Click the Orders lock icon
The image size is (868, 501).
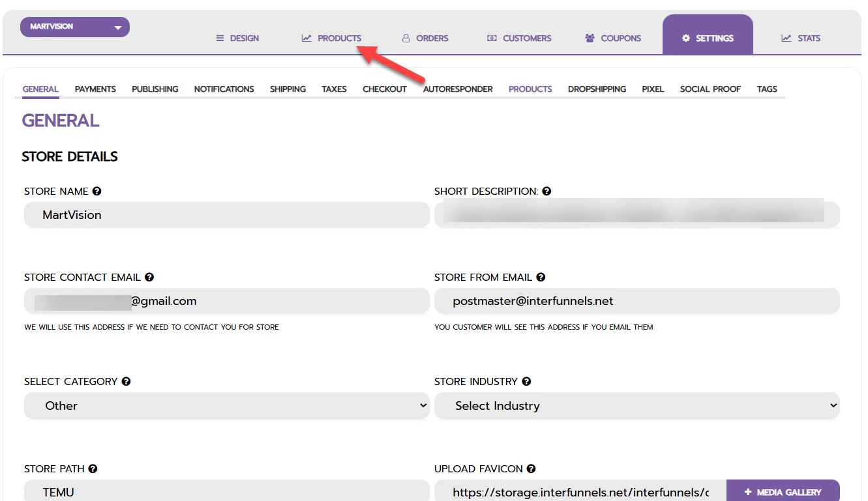[406, 38]
